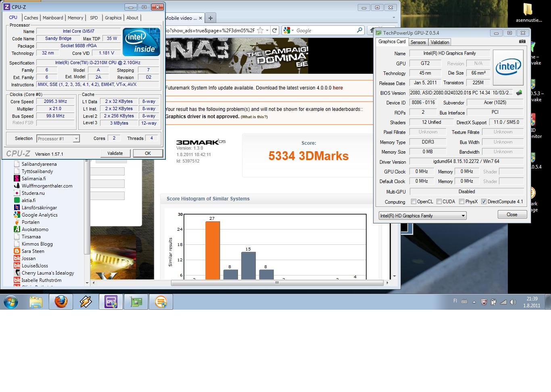Open the Windows Start menu
The height and width of the screenshot is (392, 551).
(11, 302)
